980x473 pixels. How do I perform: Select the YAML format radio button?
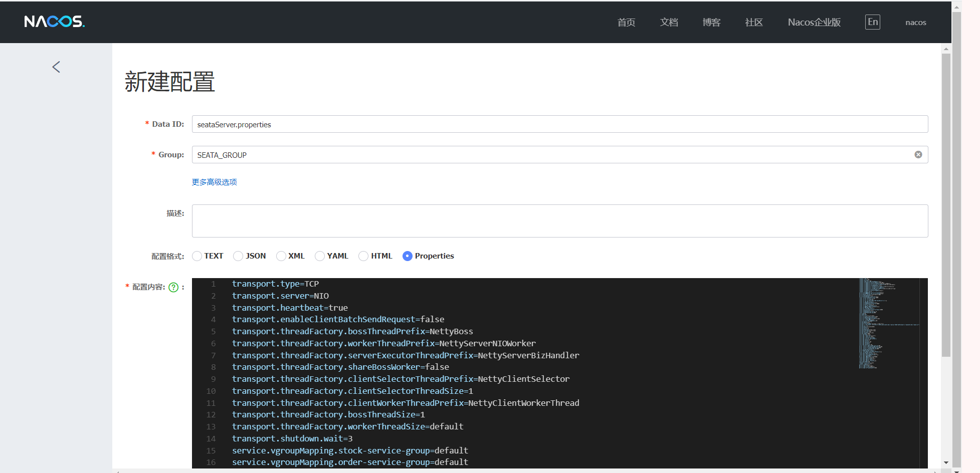320,256
